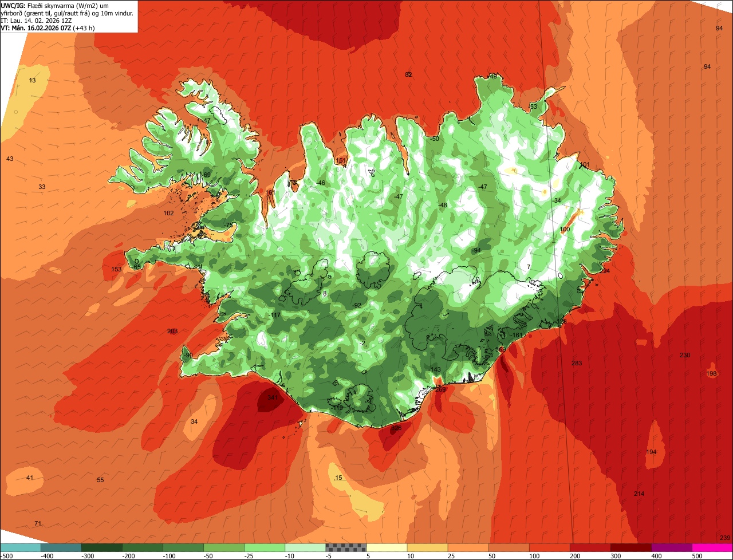The image size is (733, 560).
Task: Click the map value 102 west of Iceland
Action: point(168,213)
